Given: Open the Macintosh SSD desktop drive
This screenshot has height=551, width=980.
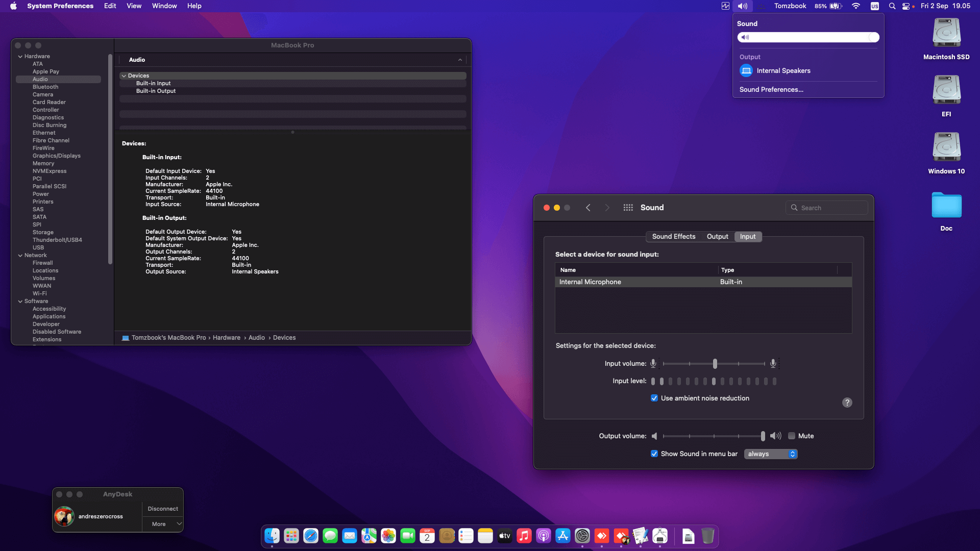Looking at the screenshot, I should (946, 33).
